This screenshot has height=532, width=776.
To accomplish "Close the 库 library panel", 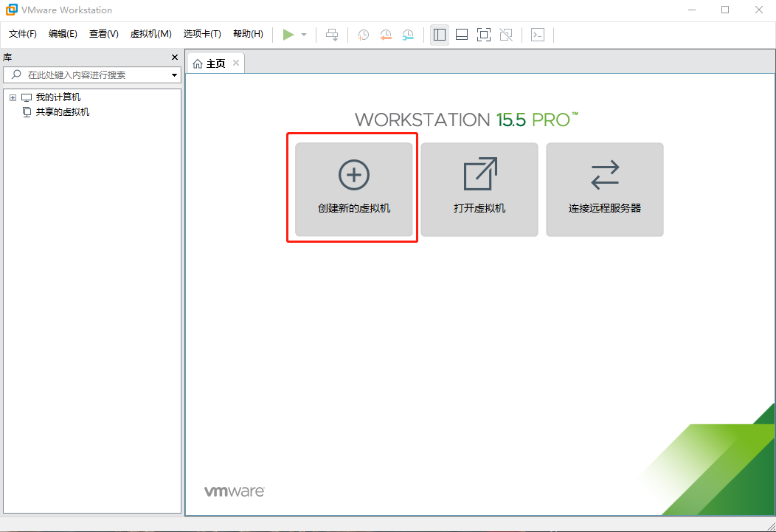I will (175, 58).
